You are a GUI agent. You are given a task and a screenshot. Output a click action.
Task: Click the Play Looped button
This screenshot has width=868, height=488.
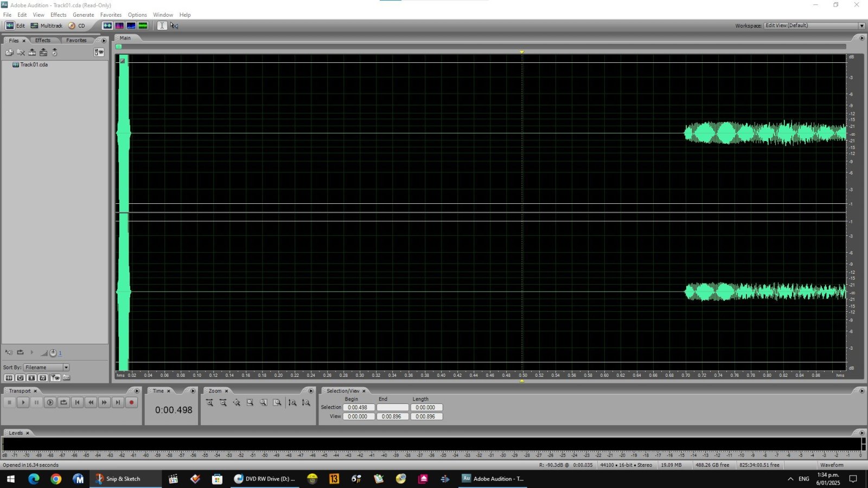63,402
